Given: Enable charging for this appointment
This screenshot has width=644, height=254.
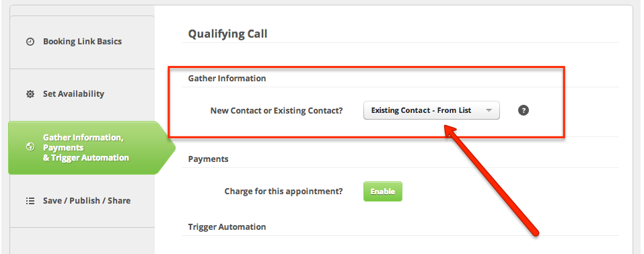Looking at the screenshot, I should [382, 192].
